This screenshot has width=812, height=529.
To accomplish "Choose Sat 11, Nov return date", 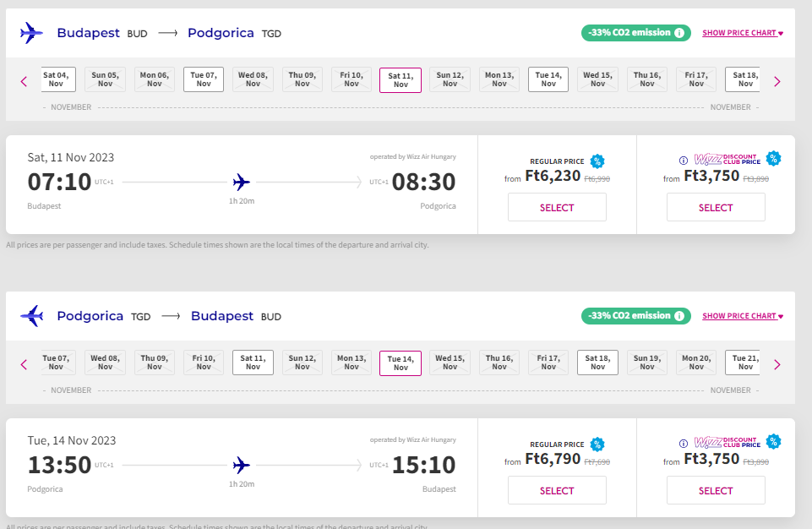I will tap(253, 363).
